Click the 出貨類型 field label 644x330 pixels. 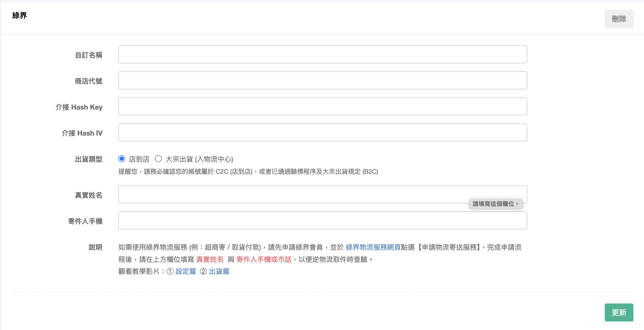tap(89, 159)
